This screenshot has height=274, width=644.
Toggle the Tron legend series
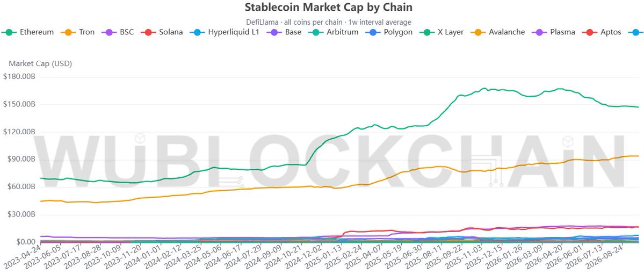click(x=77, y=32)
